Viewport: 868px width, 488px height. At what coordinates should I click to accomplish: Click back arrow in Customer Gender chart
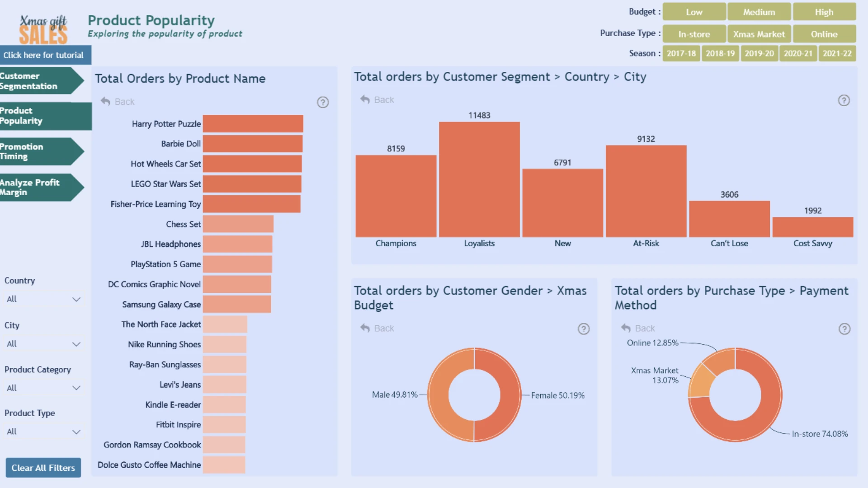[x=365, y=328]
